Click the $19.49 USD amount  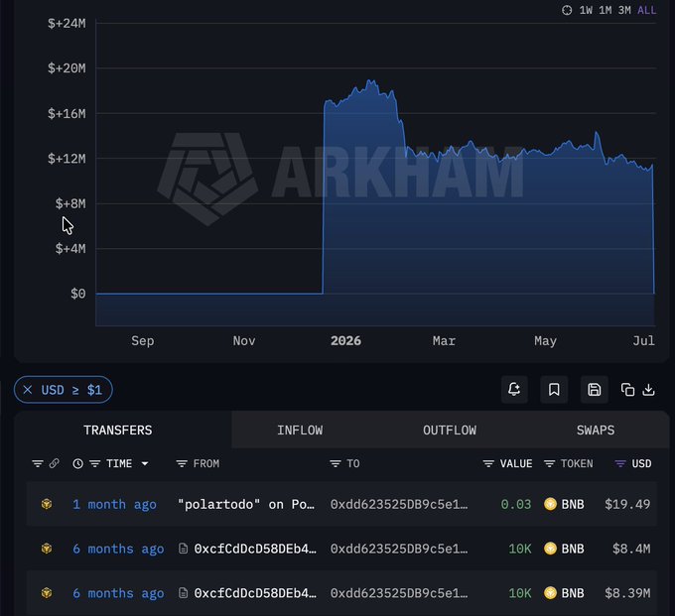627,504
